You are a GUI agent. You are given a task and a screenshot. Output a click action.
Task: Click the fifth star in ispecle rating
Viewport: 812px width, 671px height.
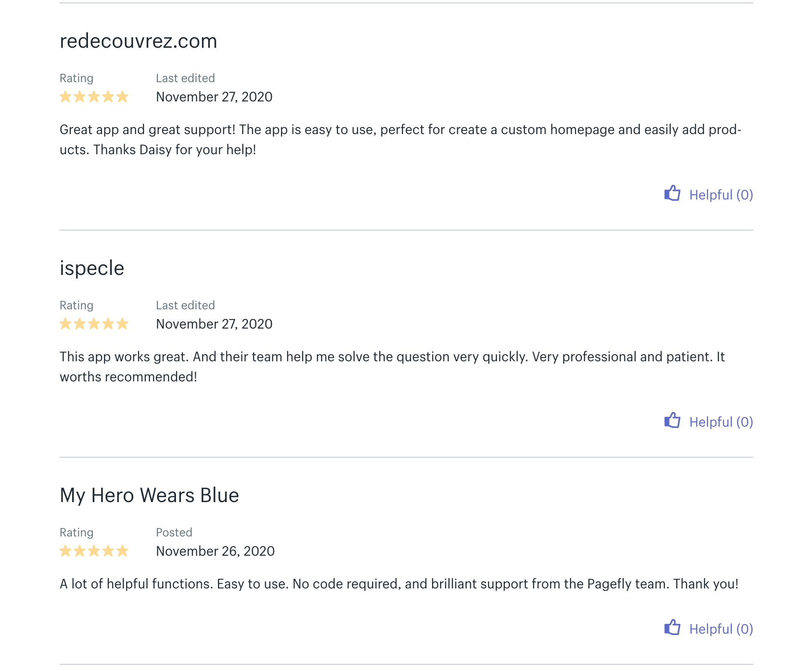tap(122, 324)
